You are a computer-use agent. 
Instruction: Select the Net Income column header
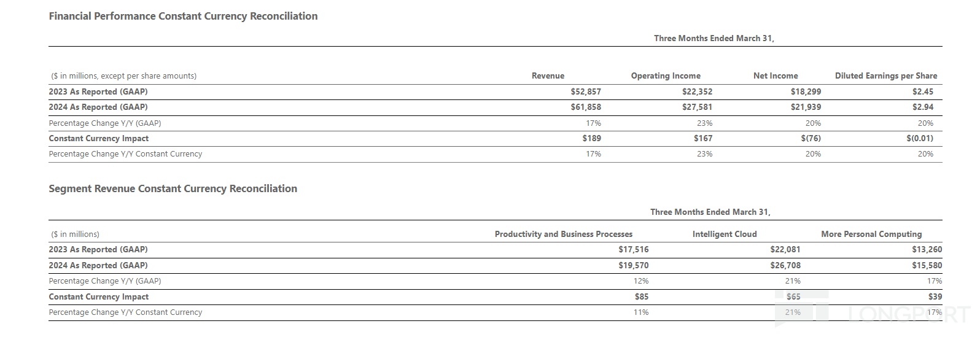tap(776, 76)
